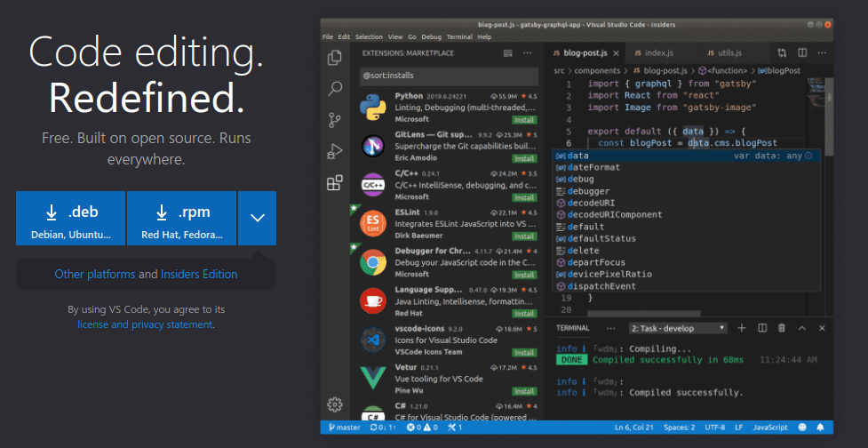Viewport: 868px width, 448px height.
Task: Open the Help menu
Action: point(484,37)
